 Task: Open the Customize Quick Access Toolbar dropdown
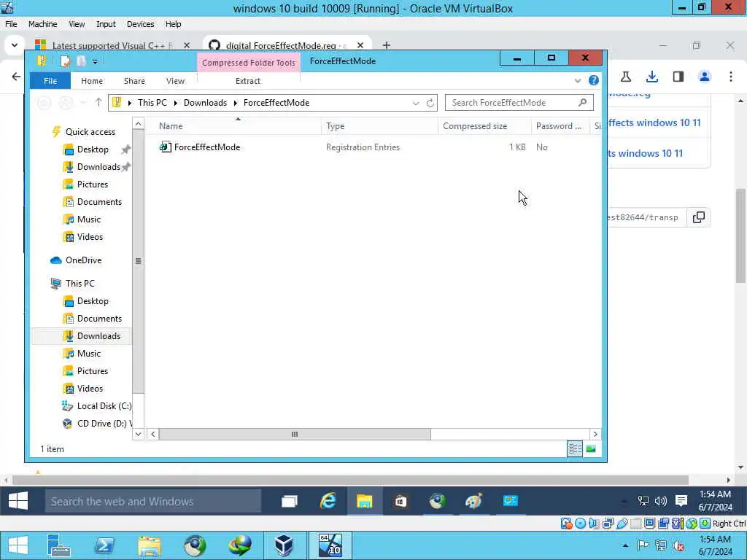coord(96,61)
